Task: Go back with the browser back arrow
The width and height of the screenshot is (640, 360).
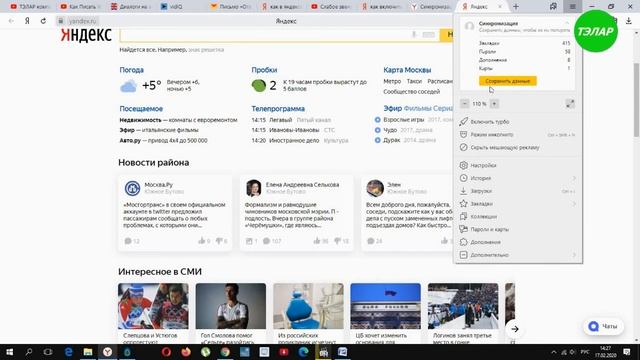Action: click(11, 21)
